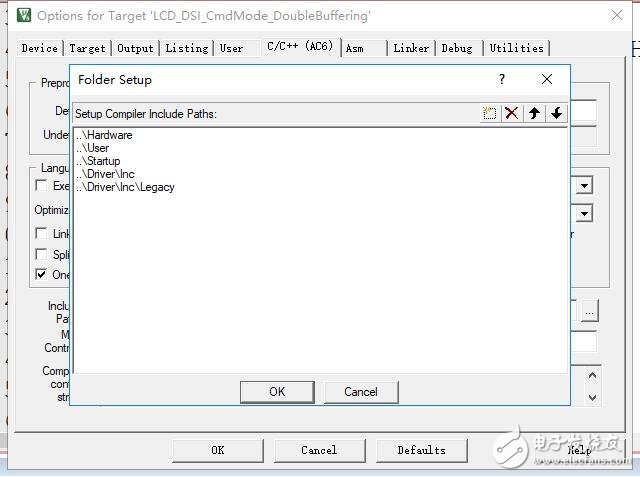Select the ..\Driver\Inc\Legacy include path
Screen dimensions: 640x477
point(125,187)
